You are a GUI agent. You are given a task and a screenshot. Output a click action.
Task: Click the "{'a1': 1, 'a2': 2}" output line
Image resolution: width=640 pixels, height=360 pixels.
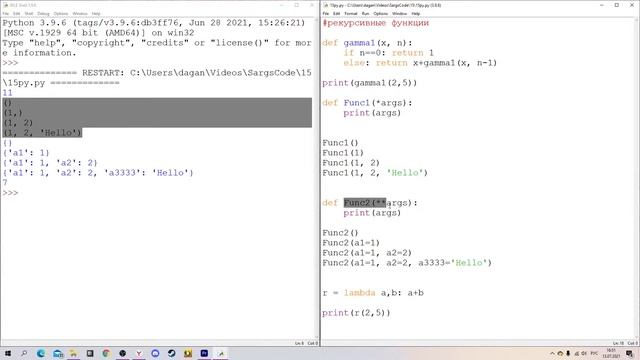(x=50, y=163)
